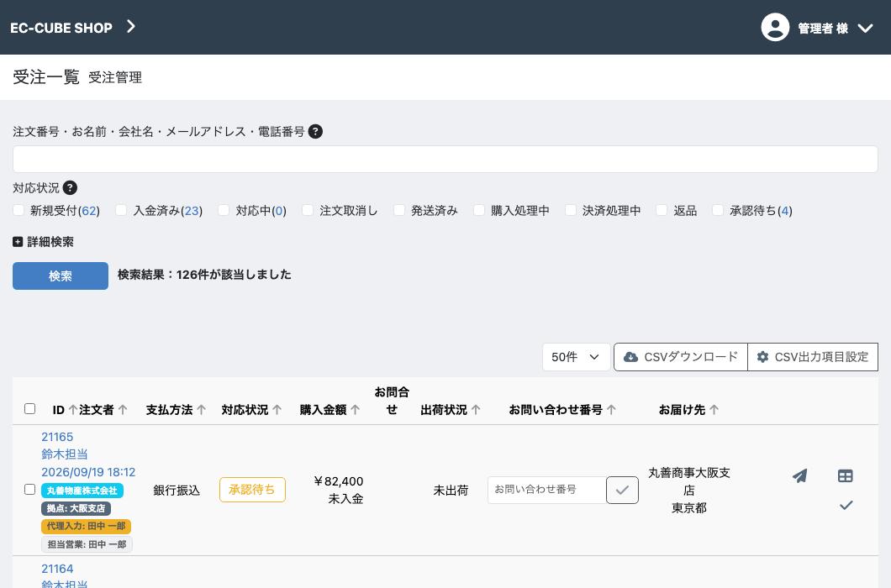Click the 丸善物産株式会社 company tag

(x=82, y=491)
